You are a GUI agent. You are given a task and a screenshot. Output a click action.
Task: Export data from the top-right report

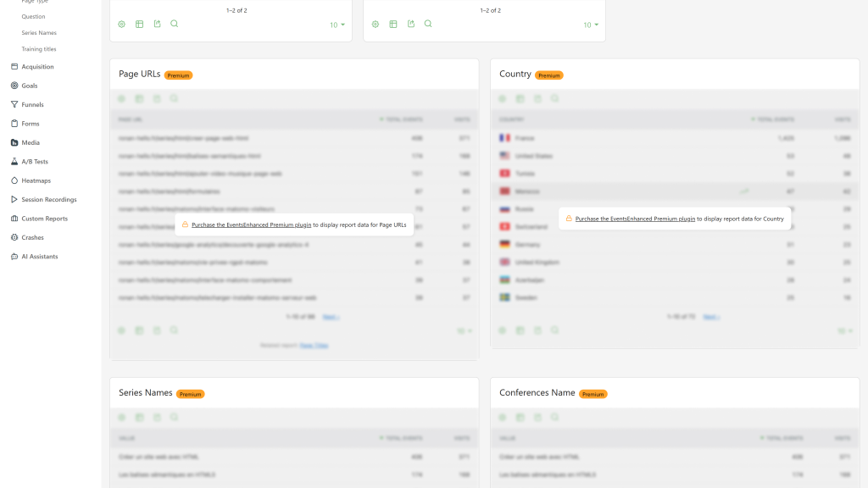pyautogui.click(x=411, y=24)
